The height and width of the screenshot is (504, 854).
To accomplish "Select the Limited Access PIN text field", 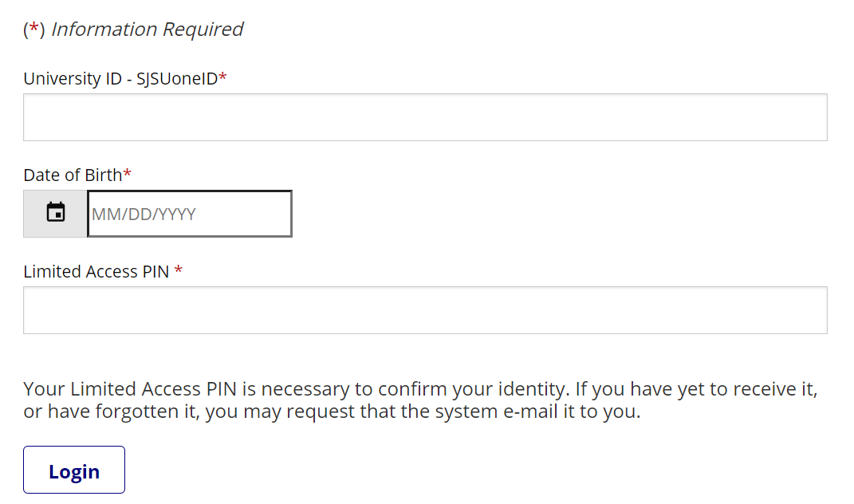I will point(425,310).
